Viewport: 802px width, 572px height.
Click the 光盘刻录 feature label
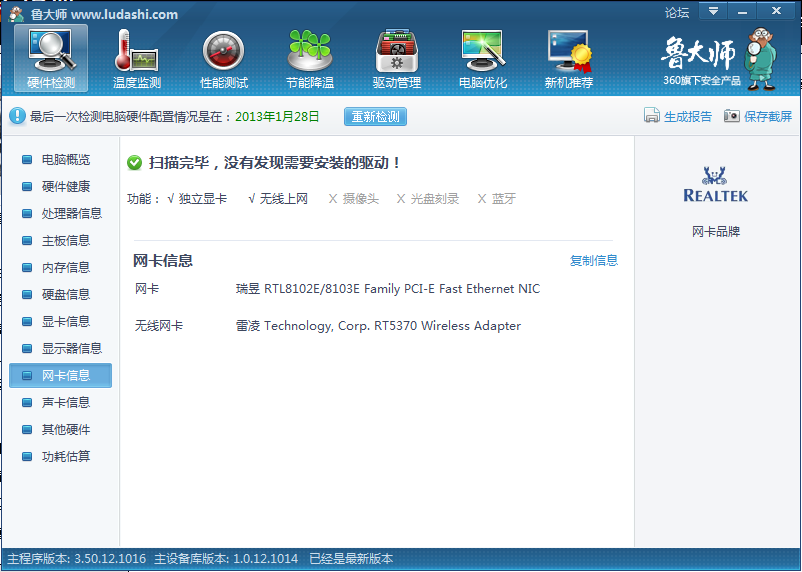(x=435, y=199)
